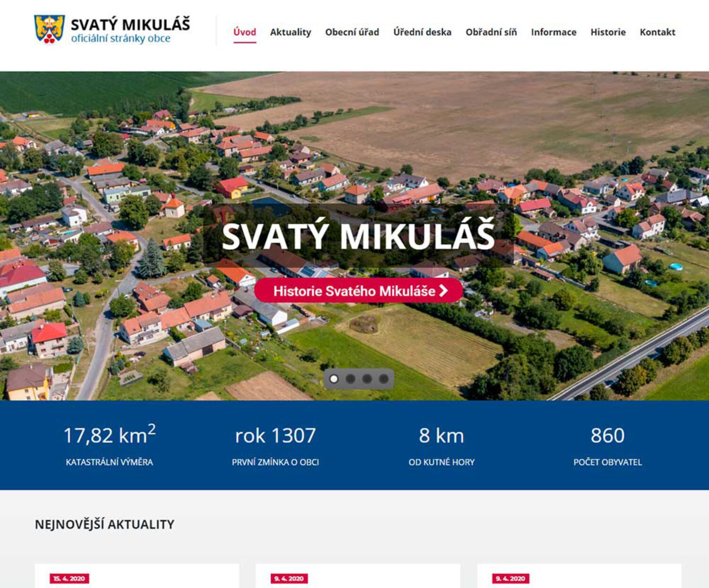This screenshot has height=588, width=709.
Task: Go to the Historie page
Action: [x=608, y=32]
